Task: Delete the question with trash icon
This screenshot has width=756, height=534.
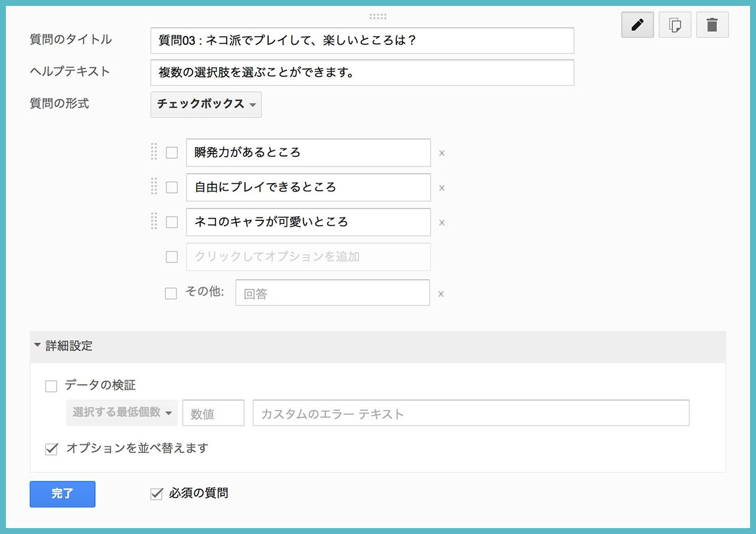Action: click(712, 25)
